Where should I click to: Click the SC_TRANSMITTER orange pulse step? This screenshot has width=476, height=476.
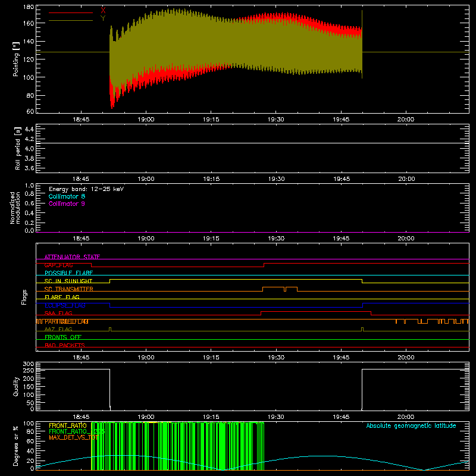point(280,289)
